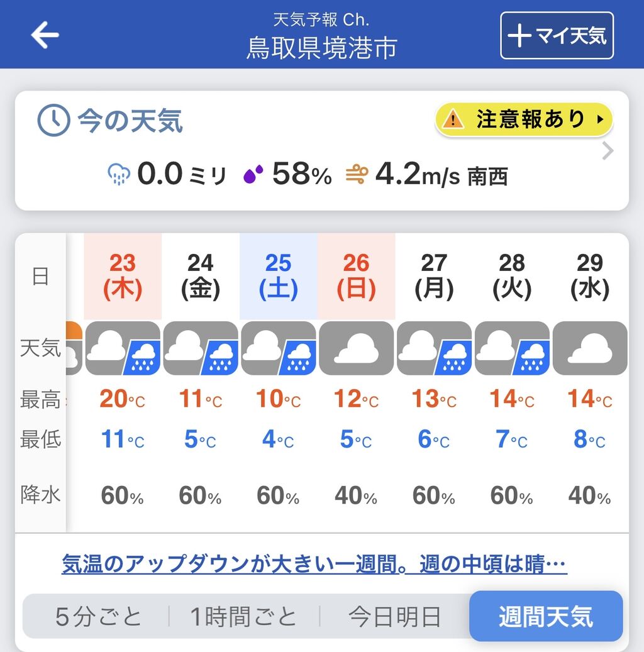
Task: Add location with マイ天気 button
Action: (557, 35)
